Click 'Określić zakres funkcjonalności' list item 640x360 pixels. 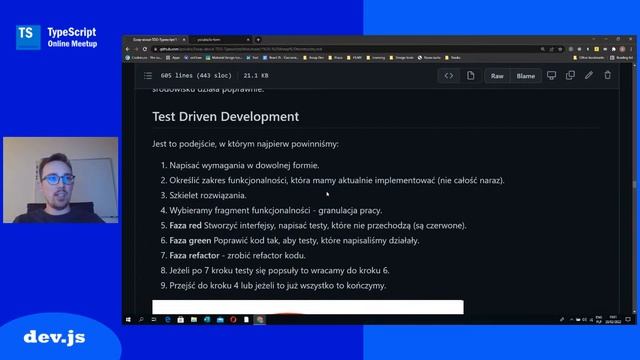pos(337,180)
